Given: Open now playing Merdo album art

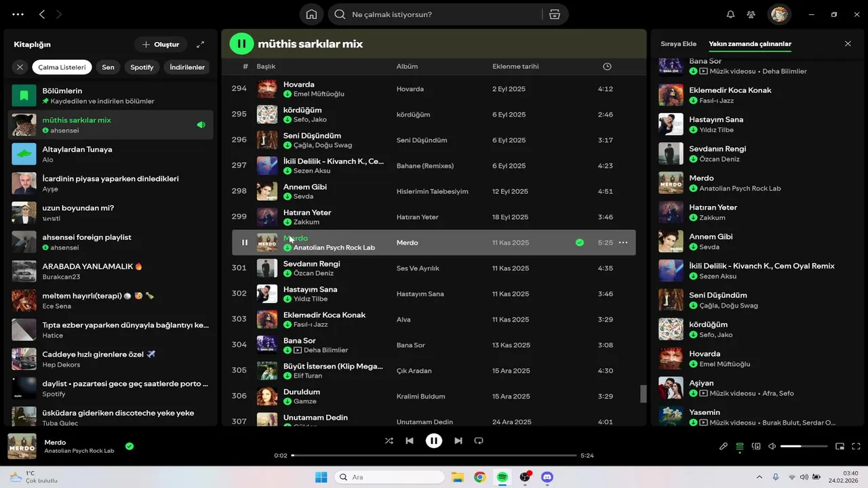Looking at the screenshot, I should point(22,447).
